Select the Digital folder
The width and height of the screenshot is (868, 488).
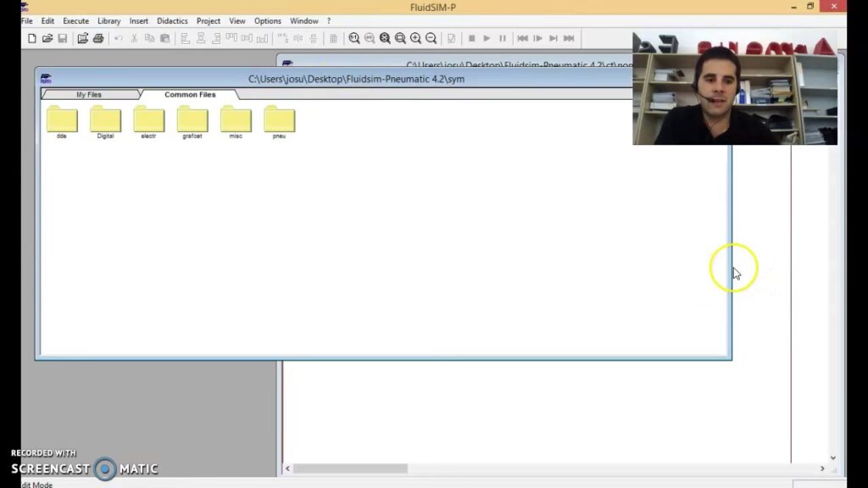(105, 121)
